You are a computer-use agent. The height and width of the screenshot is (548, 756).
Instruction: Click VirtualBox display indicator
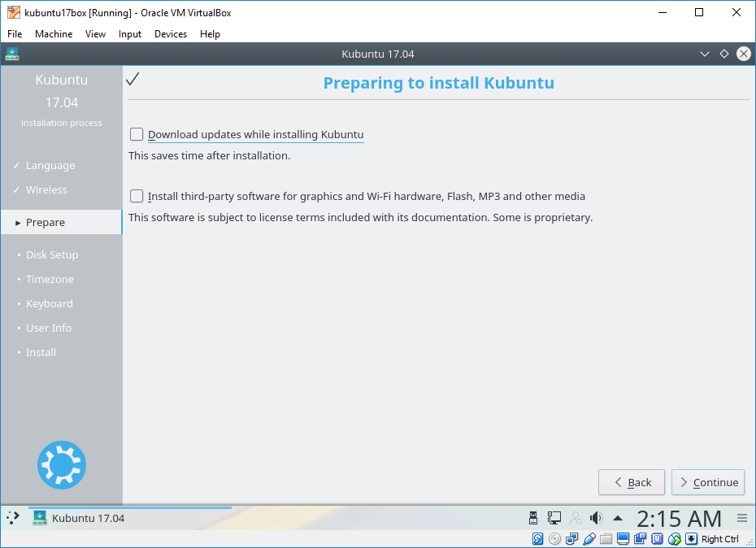623,539
